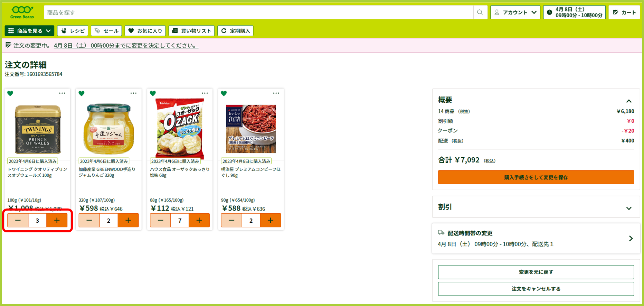
Task: Decrease quantity of オーザック chips
Action: pos(160,220)
